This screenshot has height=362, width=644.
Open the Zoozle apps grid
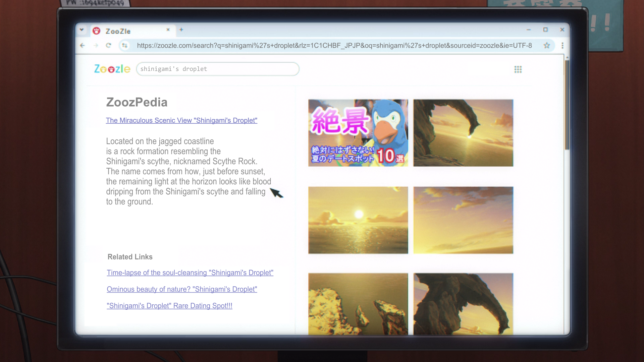(x=518, y=69)
